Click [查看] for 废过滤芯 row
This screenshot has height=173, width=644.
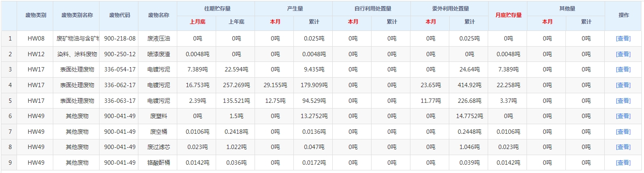[623, 147]
